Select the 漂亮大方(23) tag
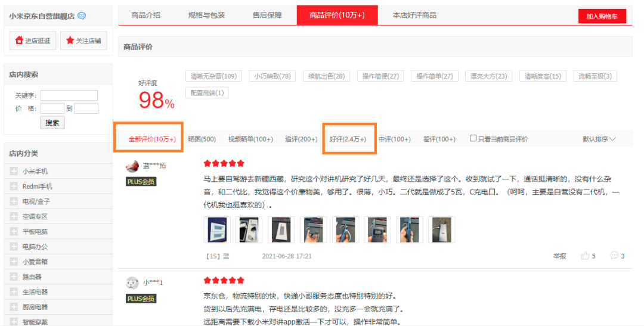Screen dimensions: 644x326 point(489,76)
